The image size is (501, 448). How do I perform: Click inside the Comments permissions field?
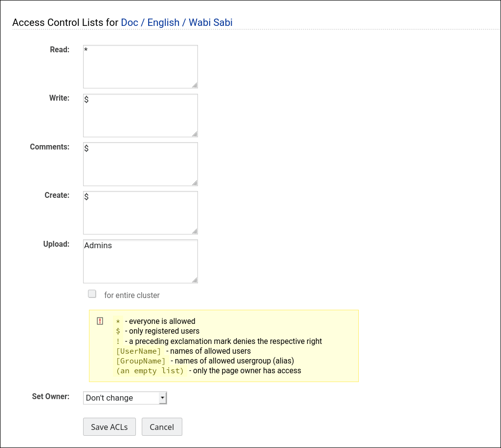click(x=140, y=164)
